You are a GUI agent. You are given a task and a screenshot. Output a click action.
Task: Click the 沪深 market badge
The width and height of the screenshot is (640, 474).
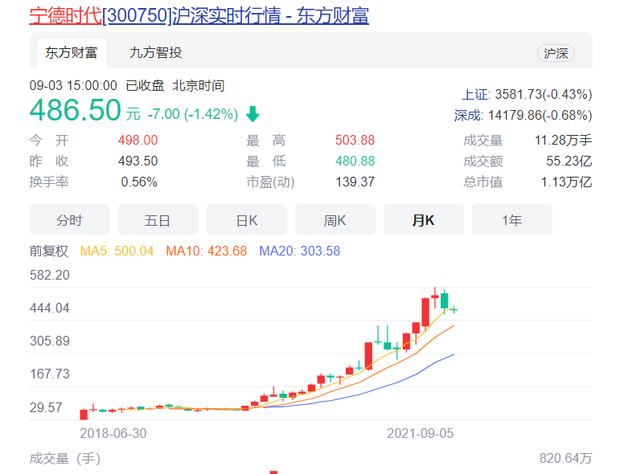[555, 53]
